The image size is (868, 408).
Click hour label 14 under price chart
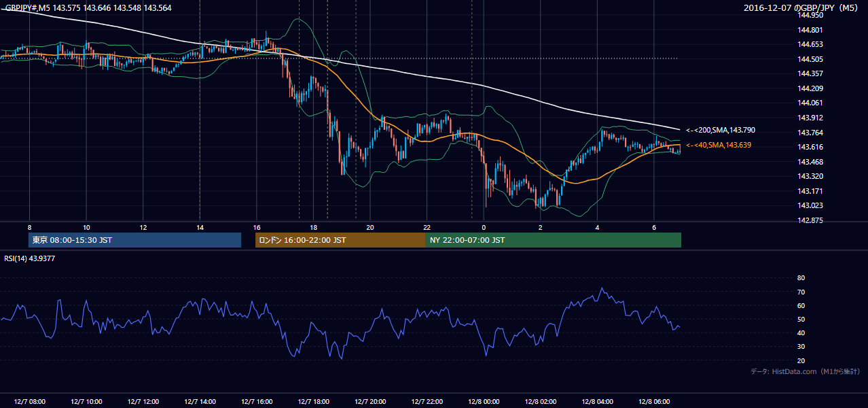coord(200,227)
